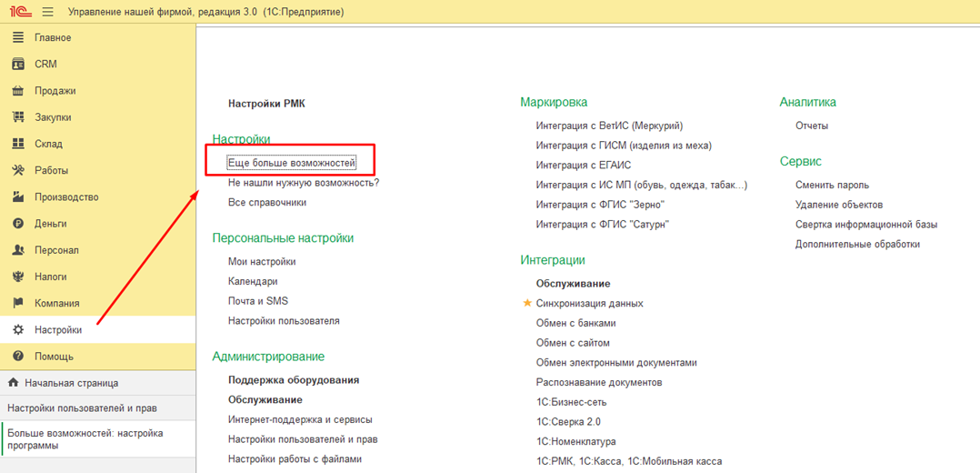
Task: Open Интеграция с ФГИС "Зерно"
Action: [600, 205]
